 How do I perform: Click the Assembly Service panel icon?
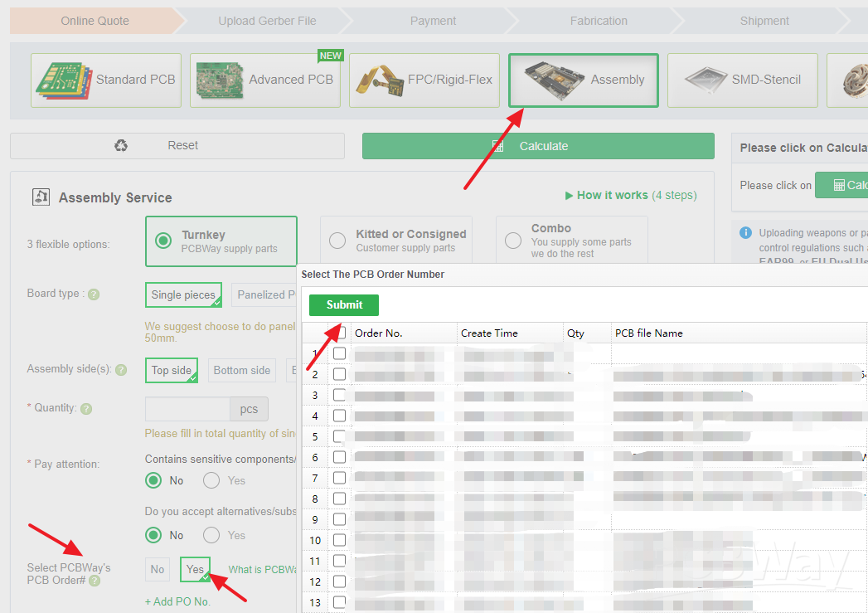(x=41, y=197)
